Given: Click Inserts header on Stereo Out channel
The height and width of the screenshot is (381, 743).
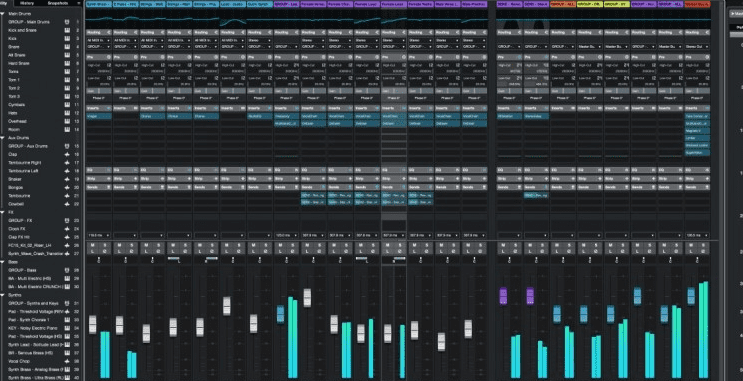Looking at the screenshot, I should (697, 108).
